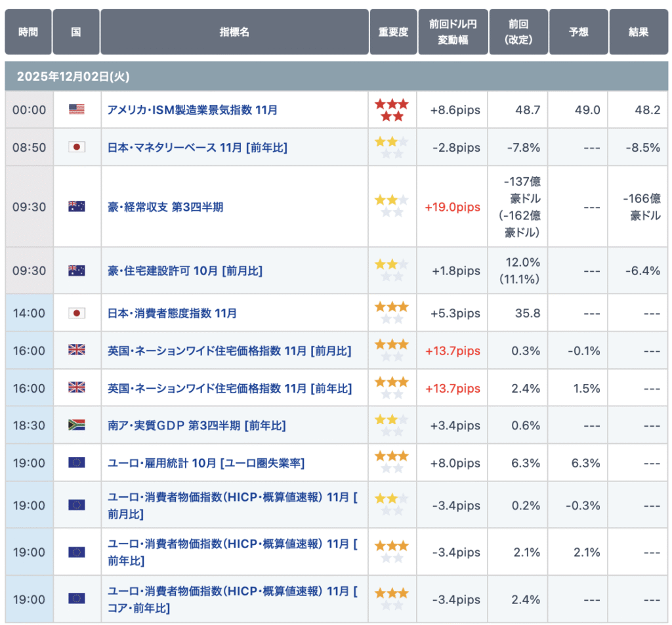Click the 時間 column header
The width and height of the screenshot is (672, 625).
click(28, 32)
